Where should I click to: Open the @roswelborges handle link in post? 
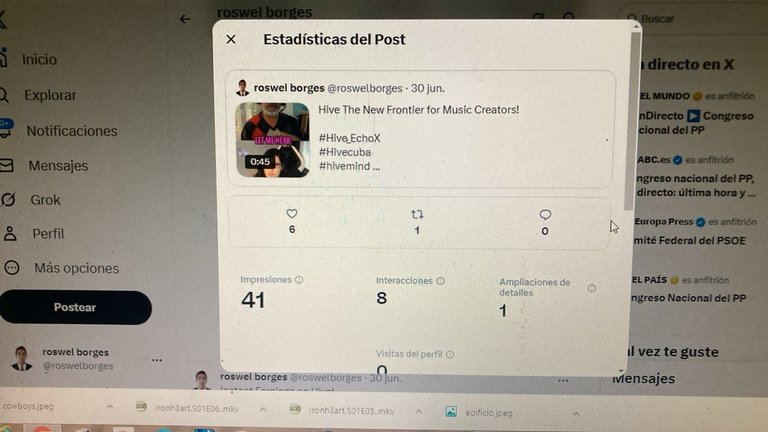pyautogui.click(x=364, y=89)
